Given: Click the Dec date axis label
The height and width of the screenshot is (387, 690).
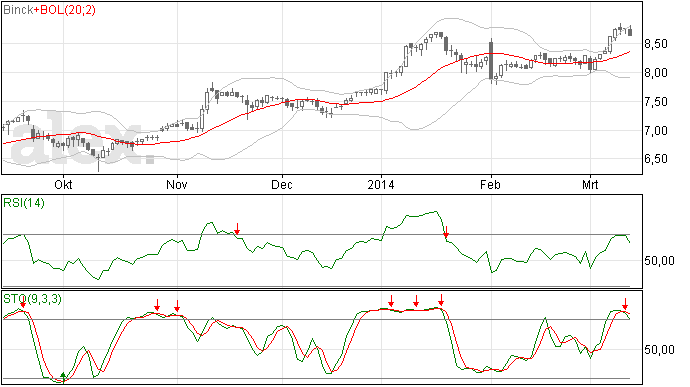Looking at the screenshot, I should pyautogui.click(x=282, y=184).
